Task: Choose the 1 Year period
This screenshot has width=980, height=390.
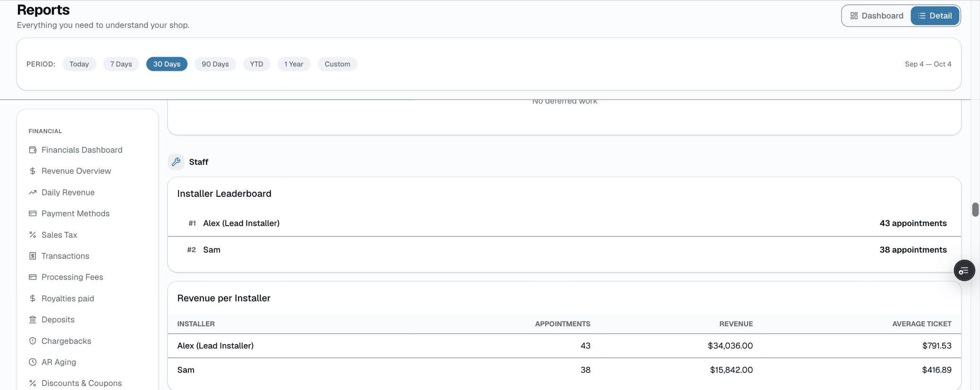Action: coord(294,64)
